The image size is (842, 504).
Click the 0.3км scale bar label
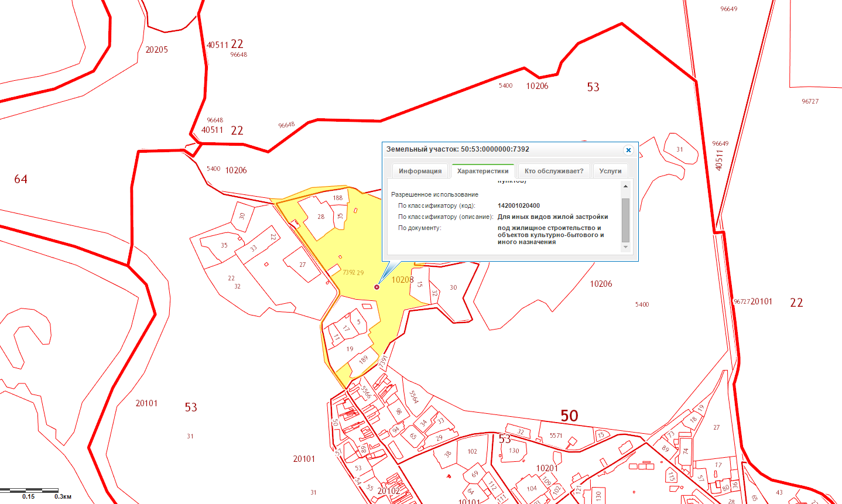(x=63, y=496)
